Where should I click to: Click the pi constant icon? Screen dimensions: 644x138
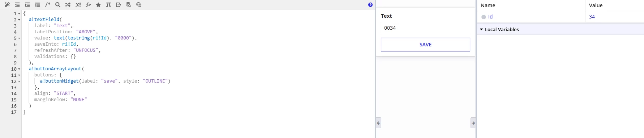tap(108, 5)
